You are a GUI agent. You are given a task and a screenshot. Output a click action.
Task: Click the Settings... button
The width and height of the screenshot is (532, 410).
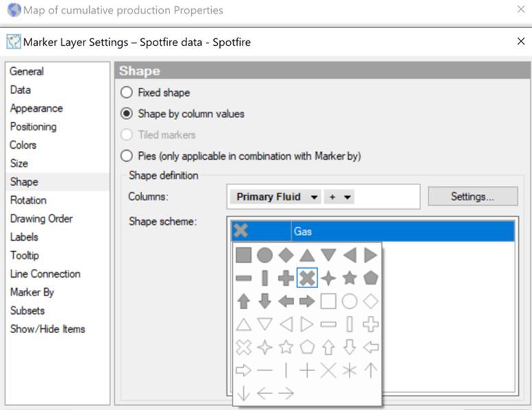[472, 197]
